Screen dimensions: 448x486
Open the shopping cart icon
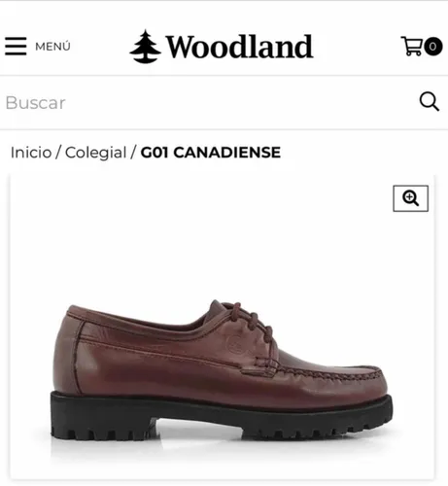411,46
